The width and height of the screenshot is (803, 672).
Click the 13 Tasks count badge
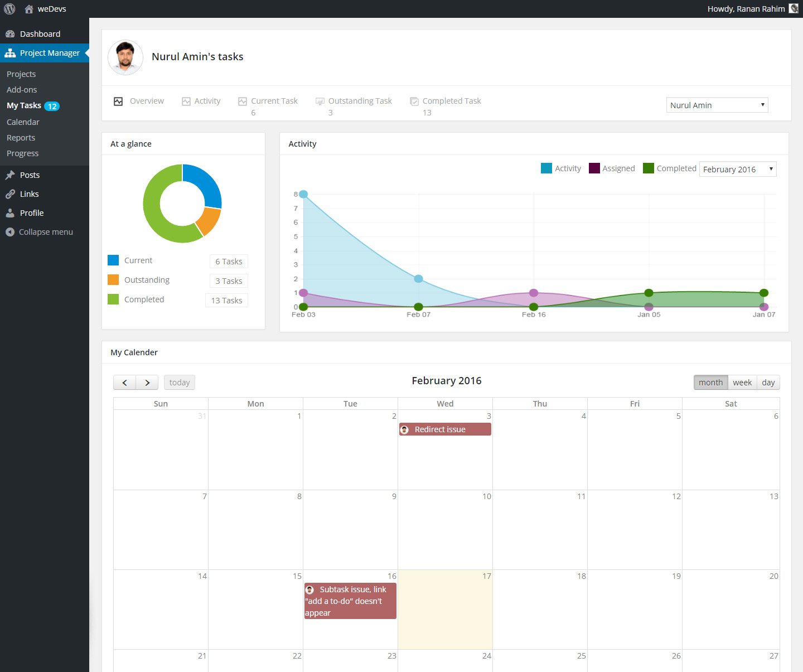226,301
